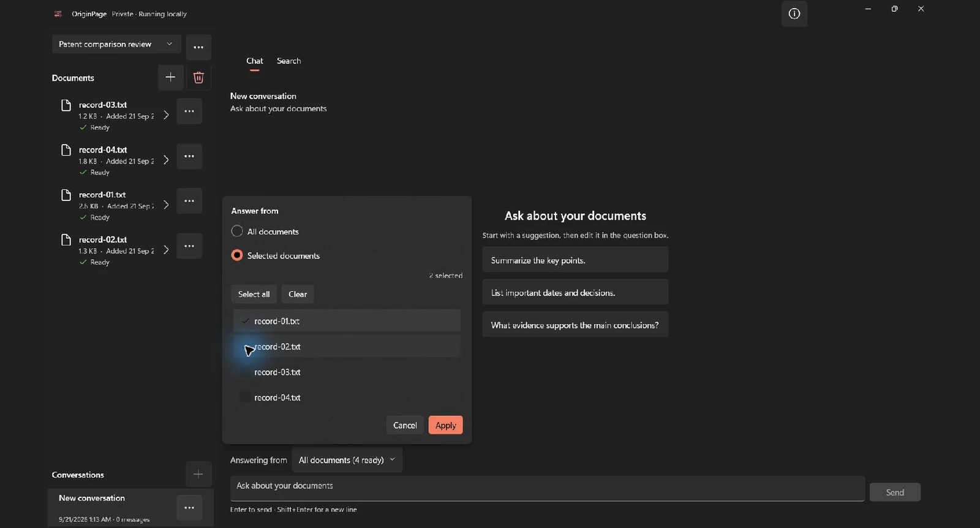Click the record-01.txt file icon in Documents
Image resolution: width=980 pixels, height=528 pixels.
pyautogui.click(x=66, y=195)
